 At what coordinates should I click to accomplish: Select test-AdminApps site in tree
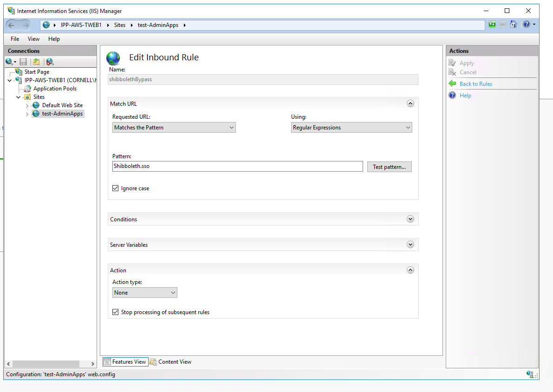[62, 114]
